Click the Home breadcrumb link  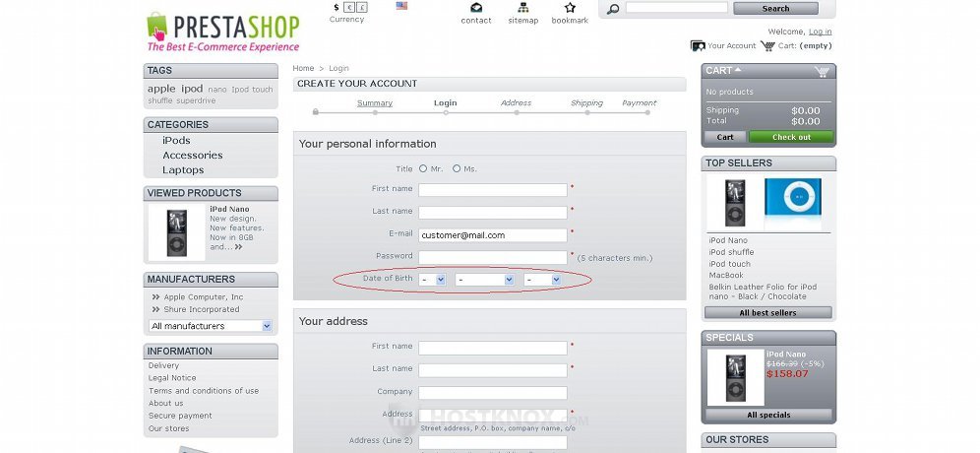(x=303, y=68)
